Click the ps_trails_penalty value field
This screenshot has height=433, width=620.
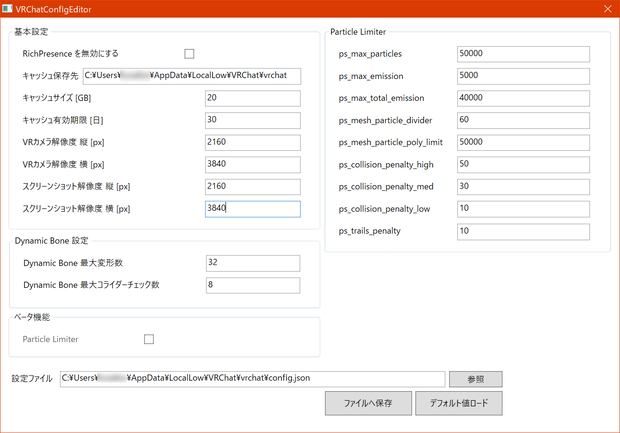tap(524, 232)
